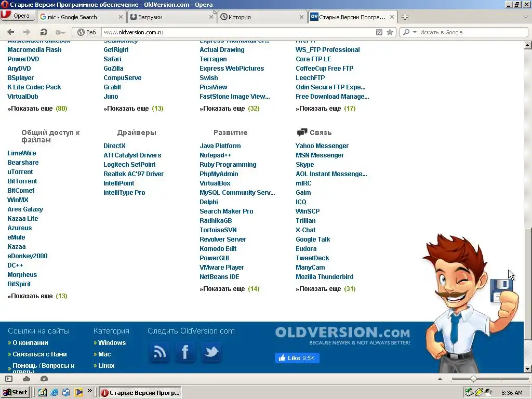The image size is (532, 399).
Task: Go back to the previous page
Action: [11, 32]
